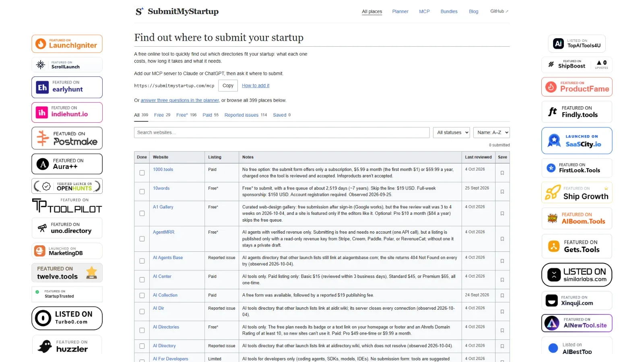Click the Search websites input field
Viewport: 644px width, 362px height.
(282, 132)
